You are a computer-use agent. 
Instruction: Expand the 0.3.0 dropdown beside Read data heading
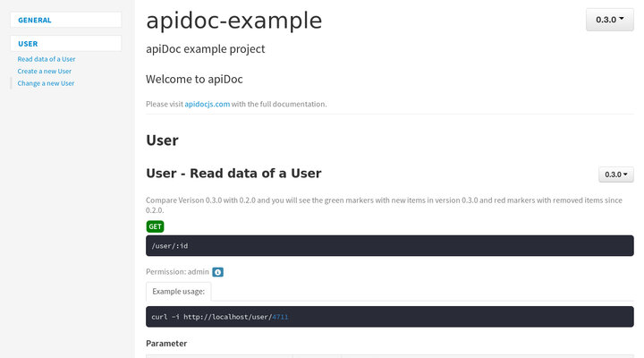coord(615,175)
